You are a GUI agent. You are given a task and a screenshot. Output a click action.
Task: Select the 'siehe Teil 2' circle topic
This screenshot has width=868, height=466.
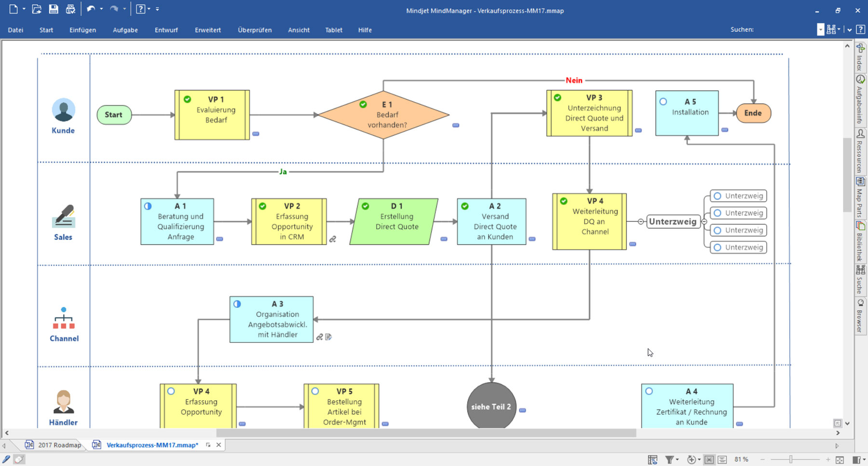tap(491, 407)
